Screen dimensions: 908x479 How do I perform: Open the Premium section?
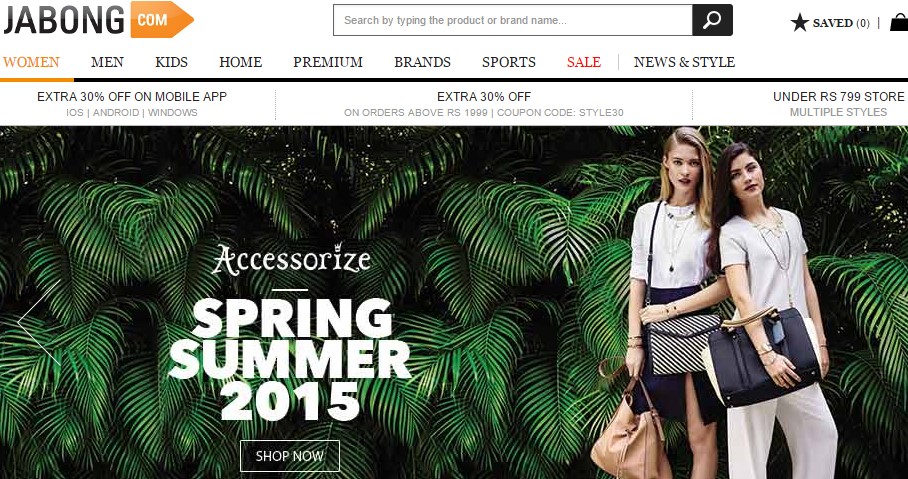tap(328, 62)
